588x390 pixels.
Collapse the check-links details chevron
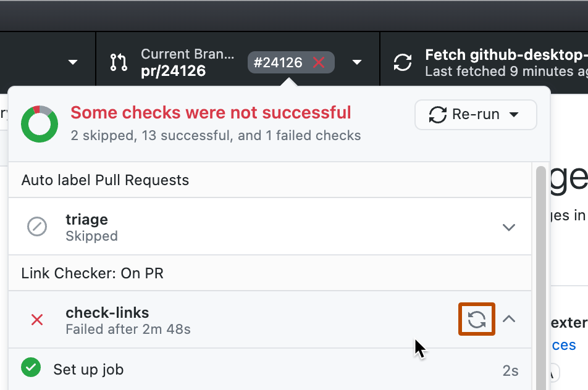[x=509, y=319]
